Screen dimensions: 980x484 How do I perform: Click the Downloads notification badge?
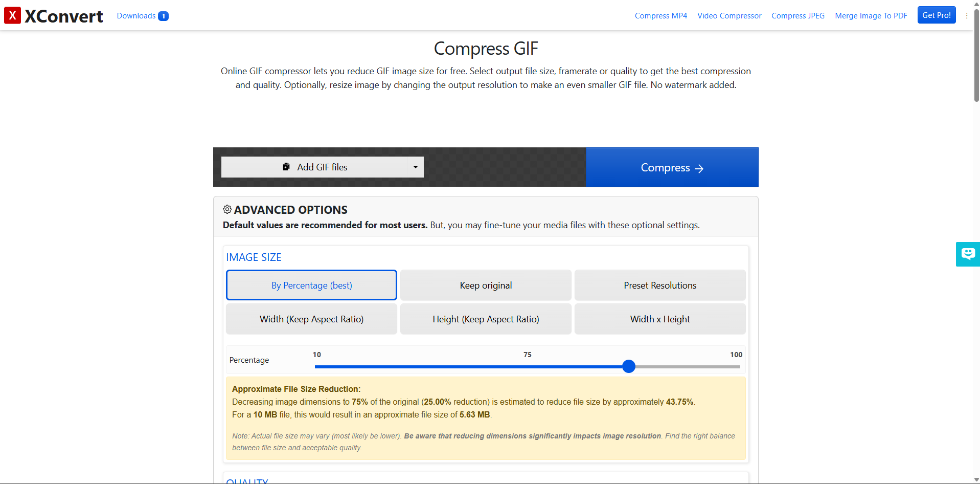pos(163,16)
